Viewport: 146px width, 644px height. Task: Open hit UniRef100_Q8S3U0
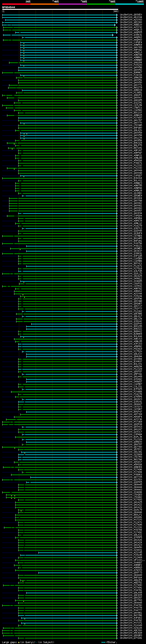[x=131, y=22]
